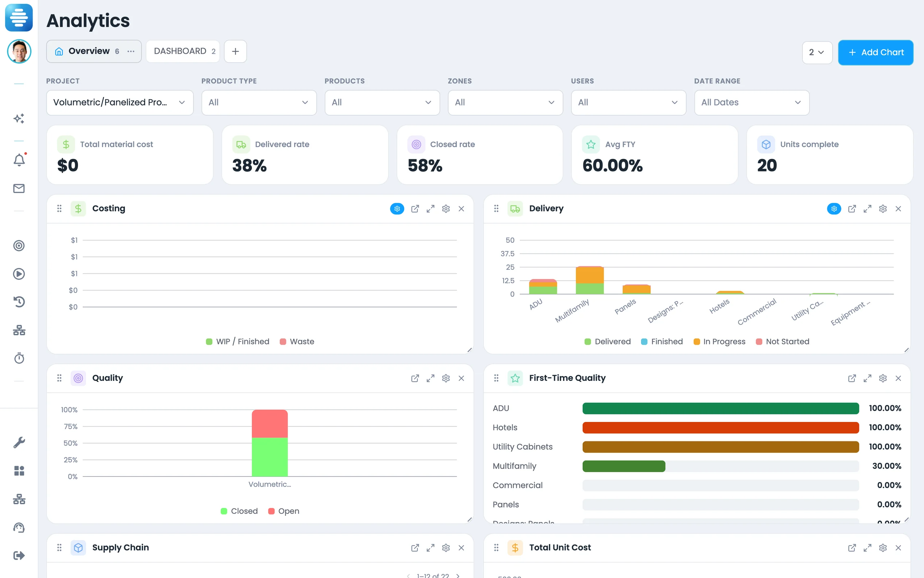924x578 pixels.
Task: Toggle Waste legend series in Costing
Action: 297,341
